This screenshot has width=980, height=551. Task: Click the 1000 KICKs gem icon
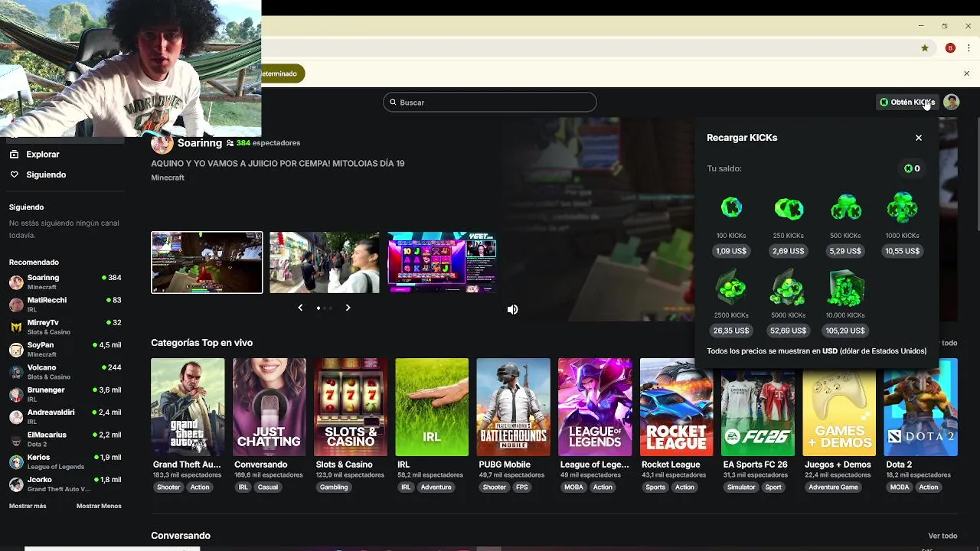point(902,207)
